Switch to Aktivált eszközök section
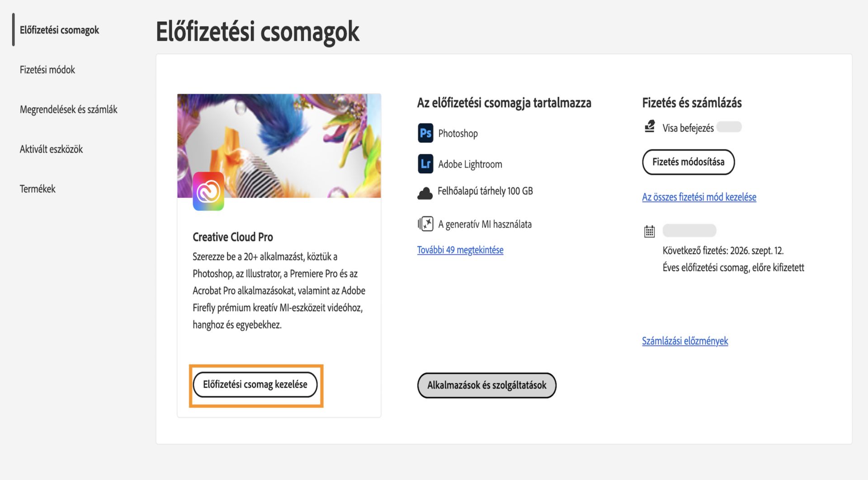 (x=51, y=149)
